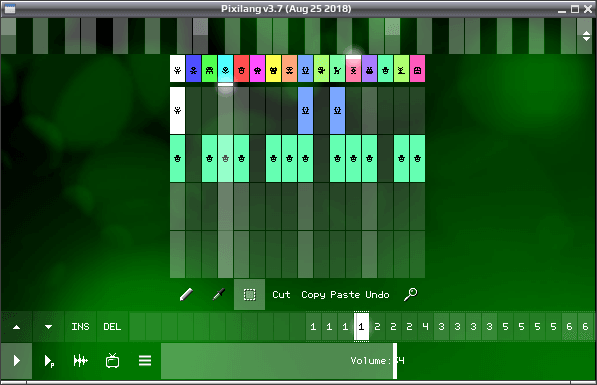Viewport: 597px width, 385px height.
Task: Choose the cyan instrument
Action: coord(225,69)
